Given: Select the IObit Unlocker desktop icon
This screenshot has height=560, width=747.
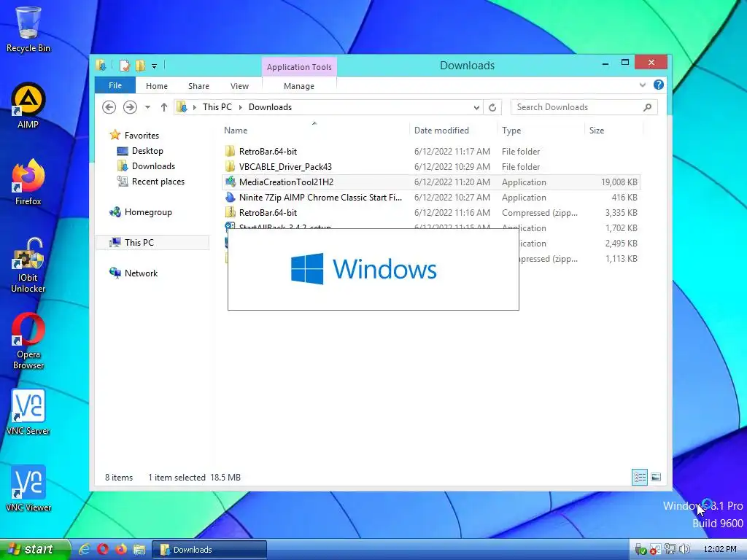Looking at the screenshot, I should [28, 265].
